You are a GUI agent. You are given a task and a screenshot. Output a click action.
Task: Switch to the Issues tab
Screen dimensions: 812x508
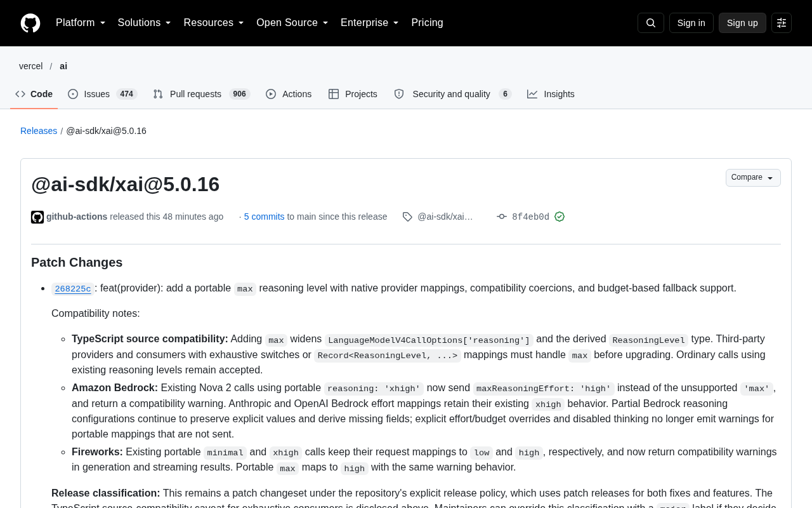pos(103,94)
